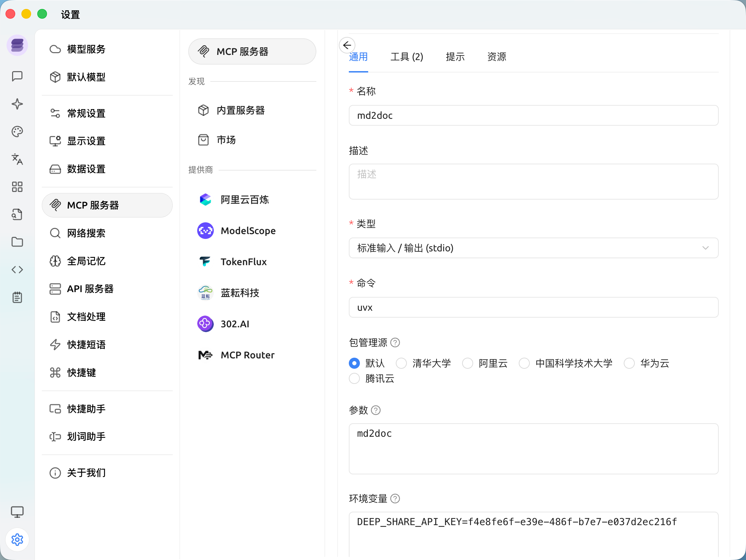Select 阿里云 package source radio

point(468,363)
